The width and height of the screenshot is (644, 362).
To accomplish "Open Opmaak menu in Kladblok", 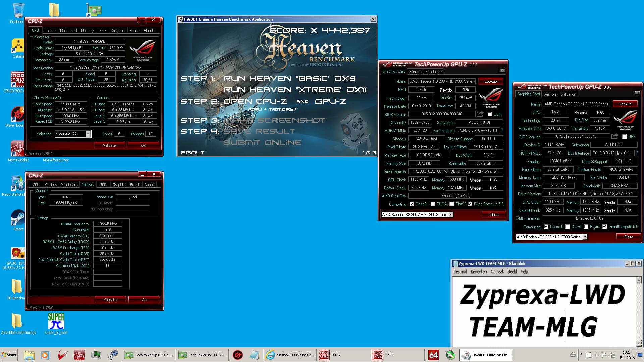I will (497, 272).
